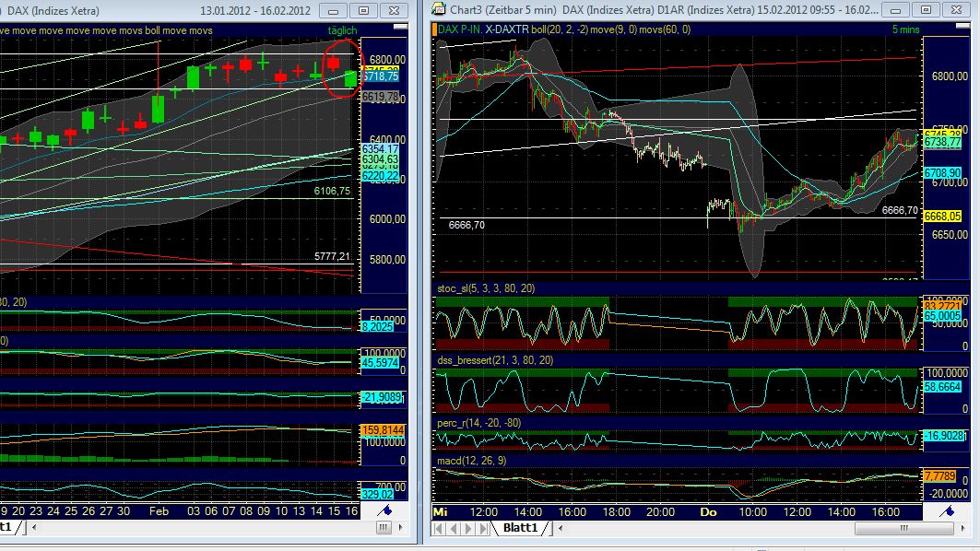
Task: Click the arrow next to the Blatt1 tab
Action: click(x=561, y=527)
